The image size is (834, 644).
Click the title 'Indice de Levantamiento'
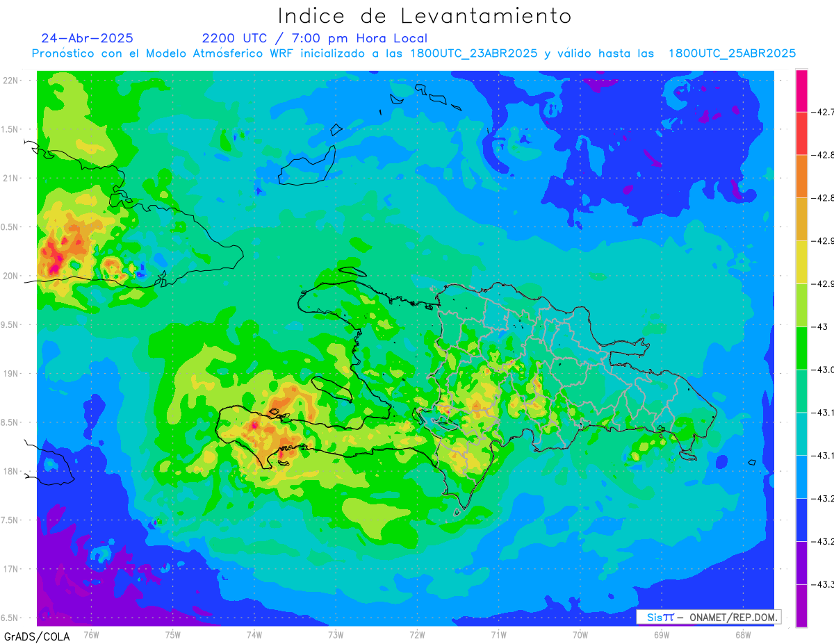click(x=425, y=16)
